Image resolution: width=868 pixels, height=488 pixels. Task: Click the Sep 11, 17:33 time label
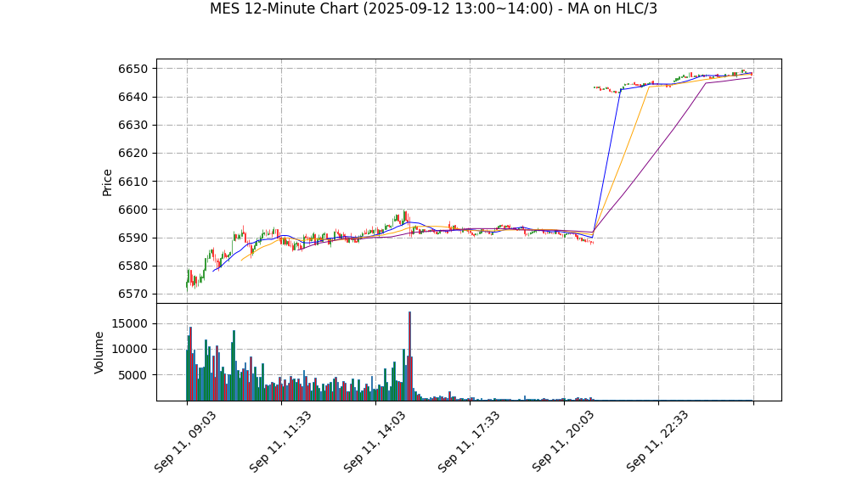(468, 441)
